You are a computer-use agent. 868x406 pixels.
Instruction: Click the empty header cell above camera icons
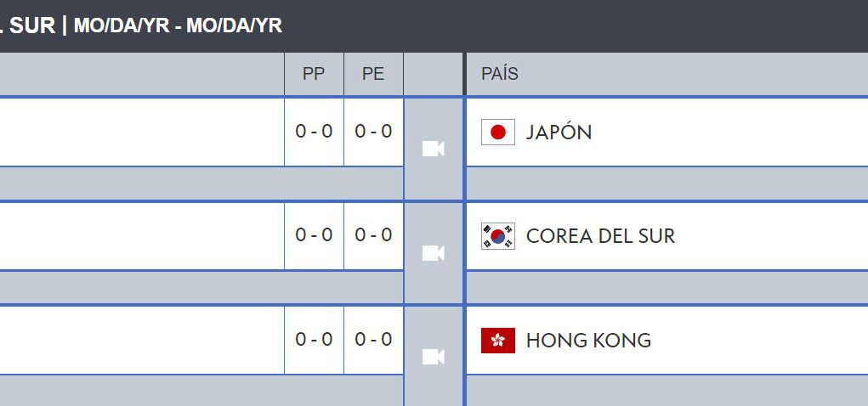[x=433, y=74]
